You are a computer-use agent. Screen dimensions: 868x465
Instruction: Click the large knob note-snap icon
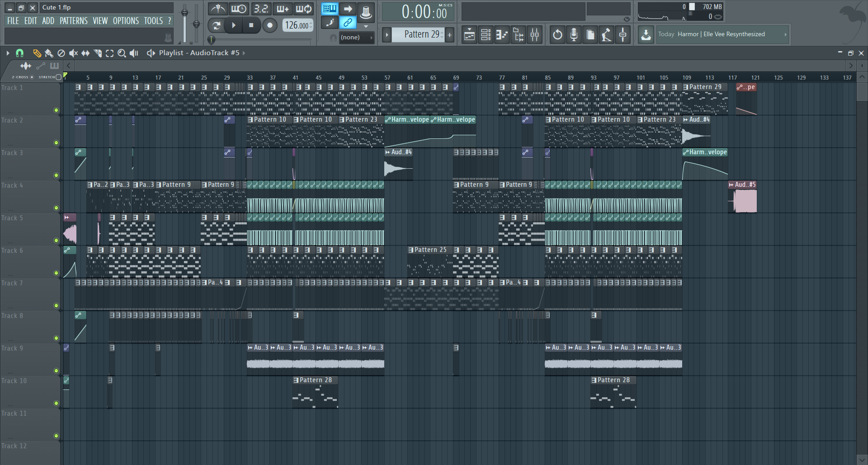[x=366, y=12]
